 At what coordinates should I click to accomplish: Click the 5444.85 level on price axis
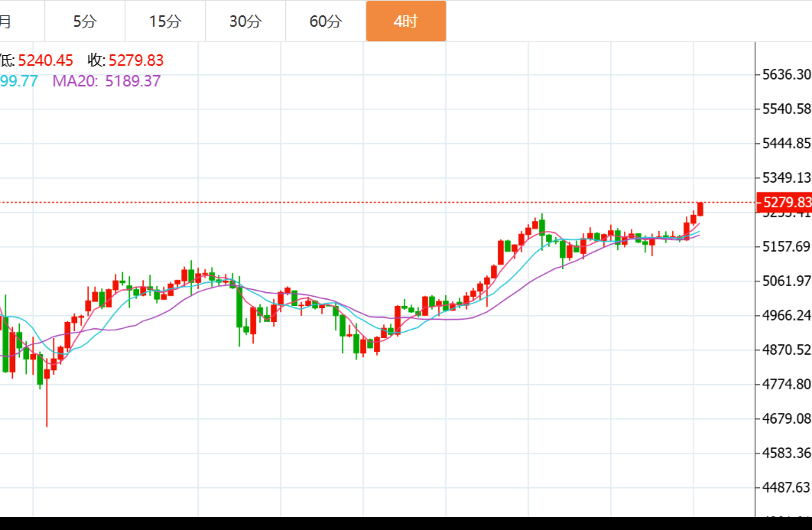click(x=787, y=143)
